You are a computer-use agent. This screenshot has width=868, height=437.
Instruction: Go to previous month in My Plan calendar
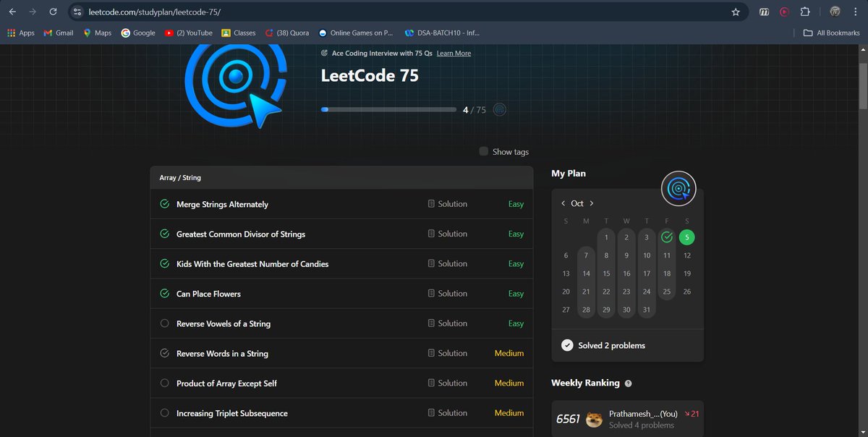(x=563, y=203)
